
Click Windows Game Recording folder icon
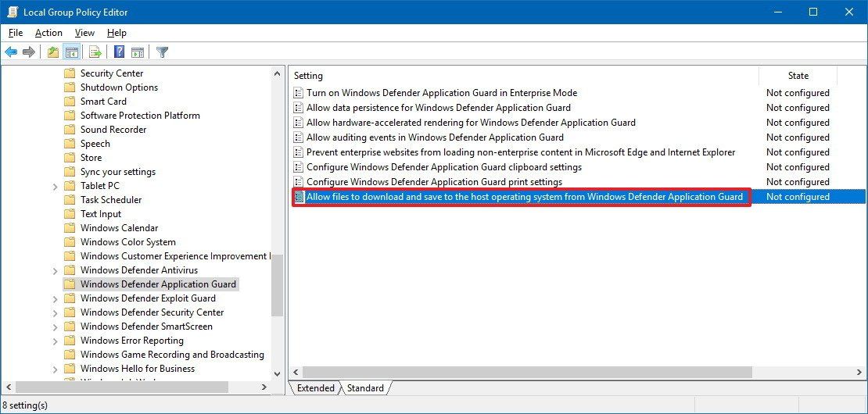click(69, 355)
